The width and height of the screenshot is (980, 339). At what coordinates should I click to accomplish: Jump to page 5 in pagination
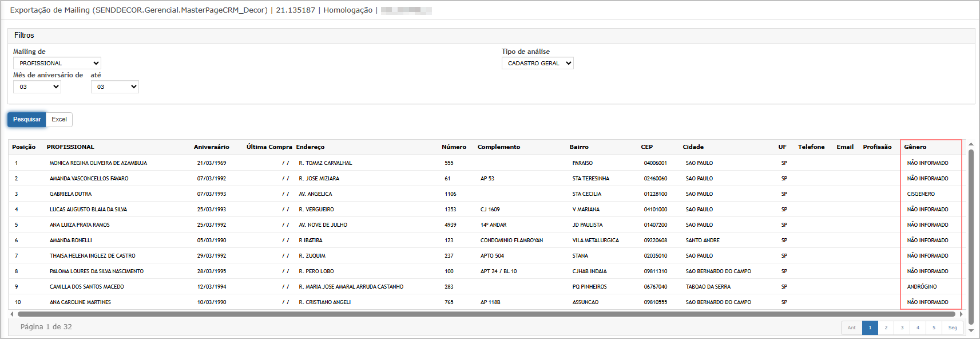coord(934,328)
